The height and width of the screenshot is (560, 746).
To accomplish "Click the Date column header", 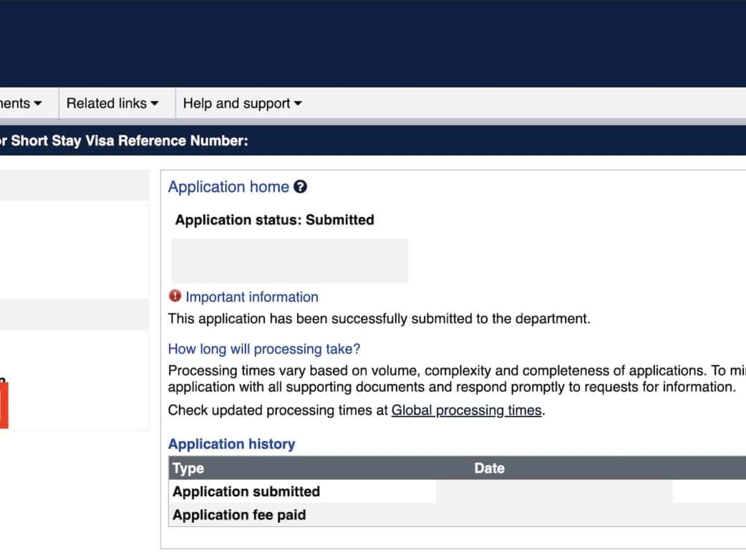I will (489, 468).
